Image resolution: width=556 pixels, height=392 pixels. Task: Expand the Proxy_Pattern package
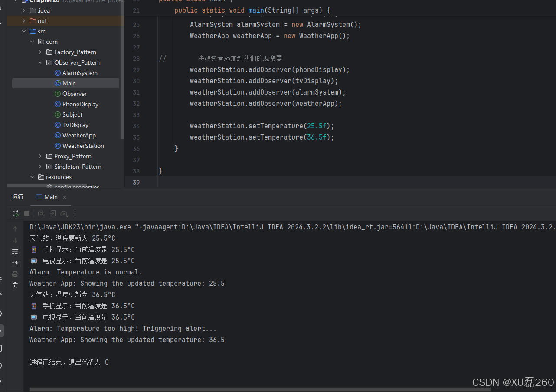[x=40, y=156]
